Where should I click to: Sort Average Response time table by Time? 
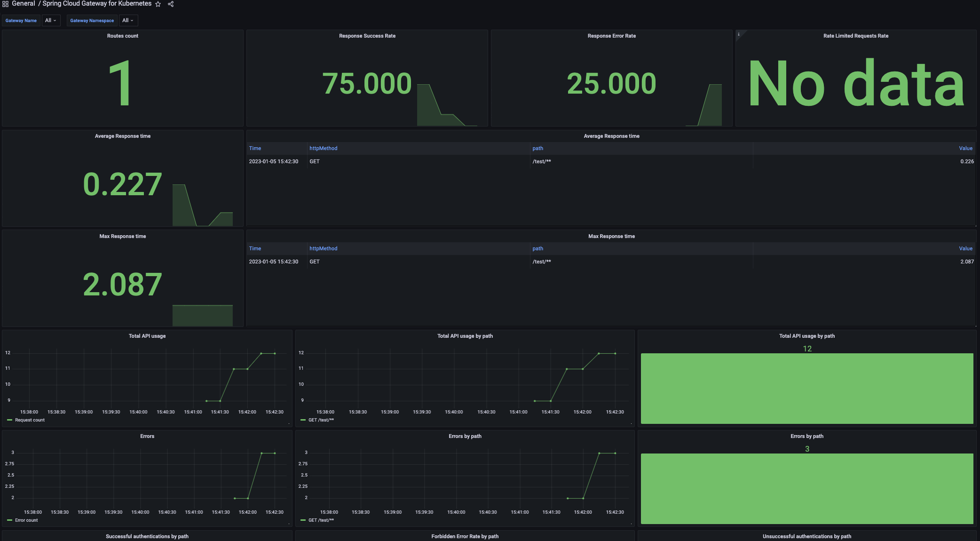coord(255,148)
